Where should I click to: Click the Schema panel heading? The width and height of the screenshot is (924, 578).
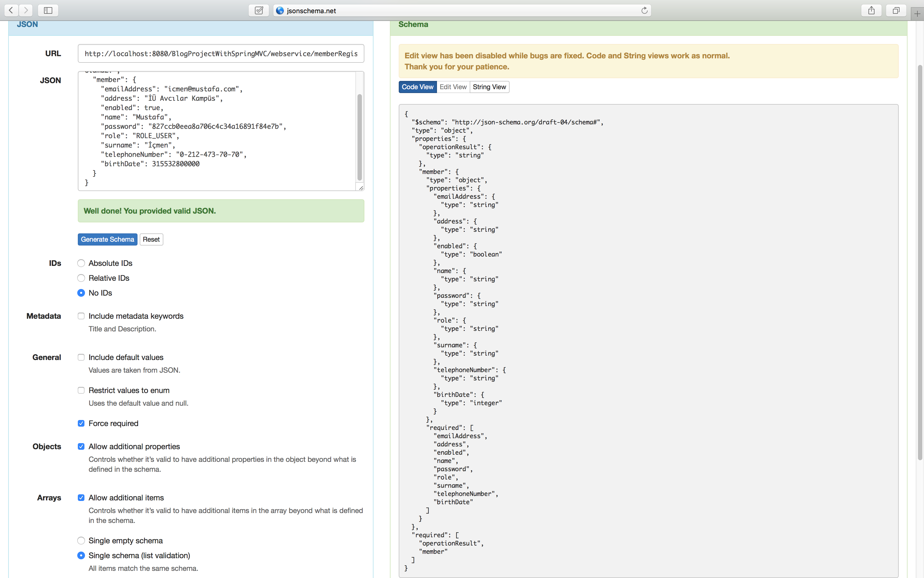pyautogui.click(x=413, y=24)
